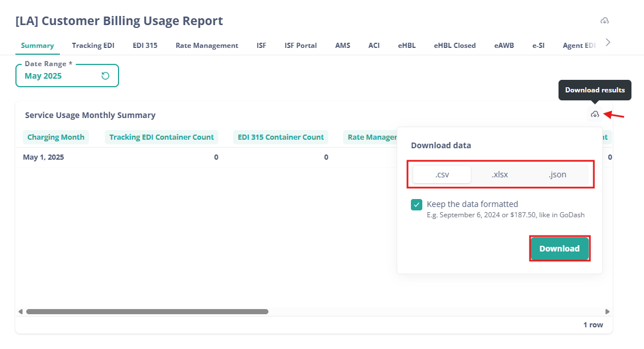Click the Download results icon on summary card

point(595,115)
